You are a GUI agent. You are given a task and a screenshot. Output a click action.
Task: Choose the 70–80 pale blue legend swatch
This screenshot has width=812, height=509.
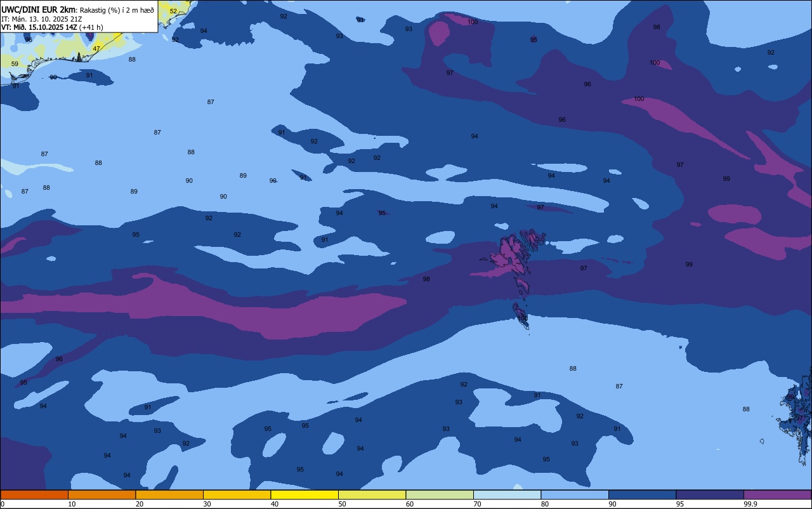(x=507, y=494)
